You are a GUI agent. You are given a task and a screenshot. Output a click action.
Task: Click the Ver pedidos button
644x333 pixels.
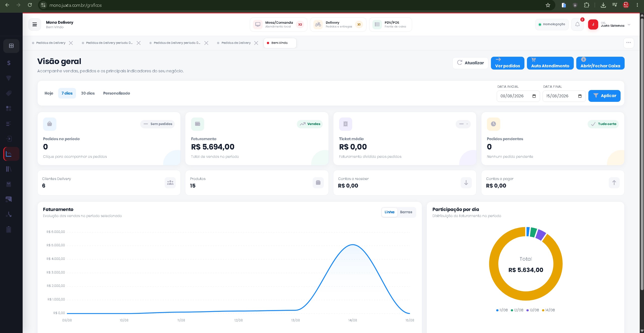point(508,63)
